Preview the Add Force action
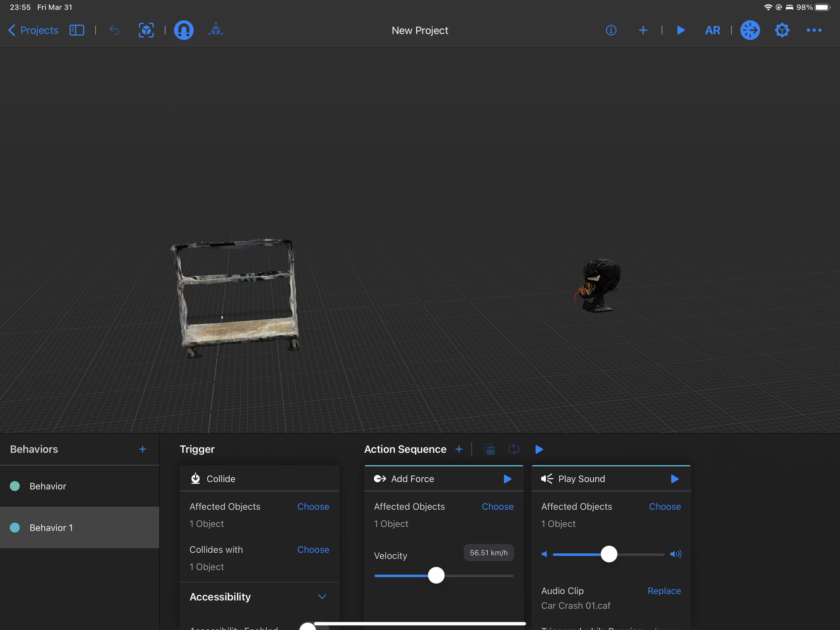This screenshot has height=630, width=840. pyautogui.click(x=507, y=479)
